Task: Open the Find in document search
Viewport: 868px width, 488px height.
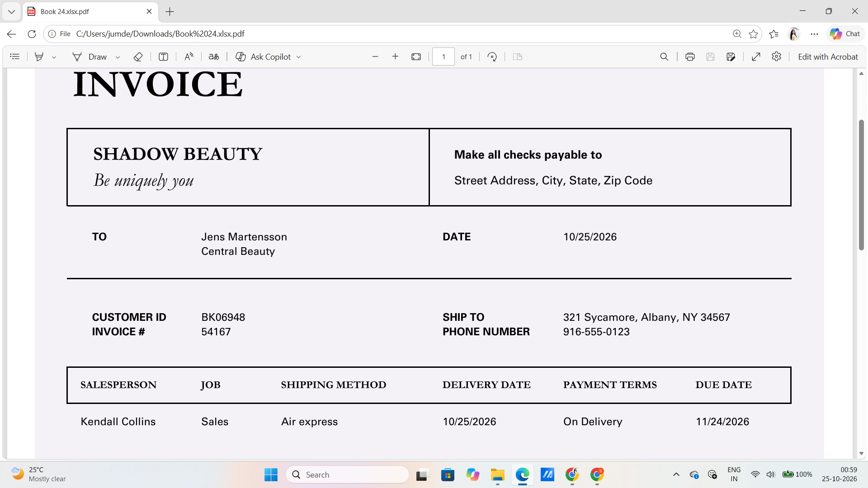Action: (664, 56)
